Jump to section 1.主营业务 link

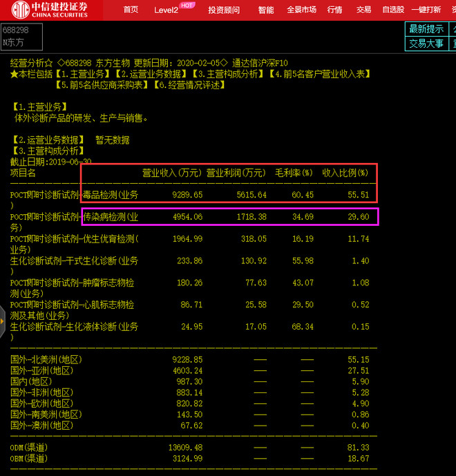point(82,74)
